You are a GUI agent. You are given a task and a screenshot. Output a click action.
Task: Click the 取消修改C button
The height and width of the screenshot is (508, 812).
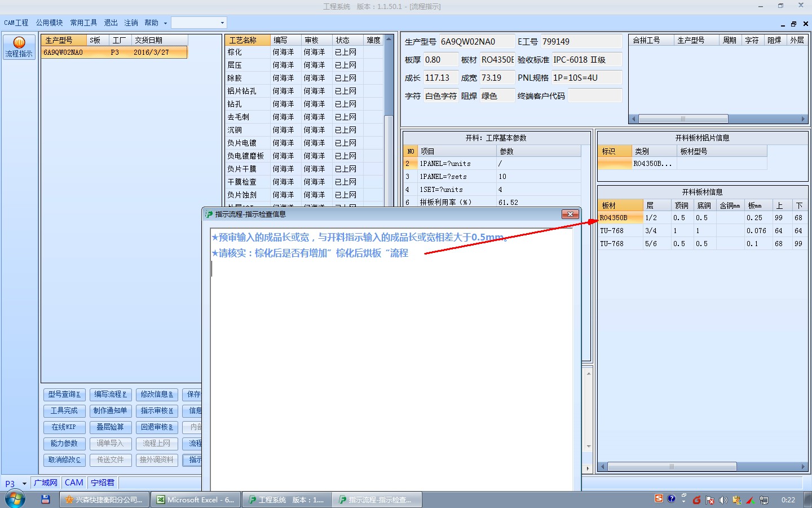[64, 460]
